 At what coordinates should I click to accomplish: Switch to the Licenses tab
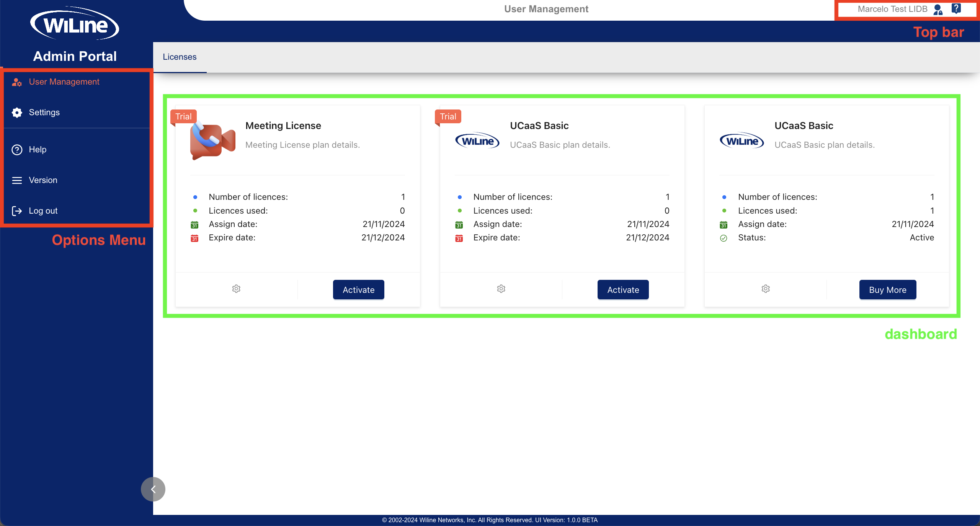pyautogui.click(x=180, y=57)
